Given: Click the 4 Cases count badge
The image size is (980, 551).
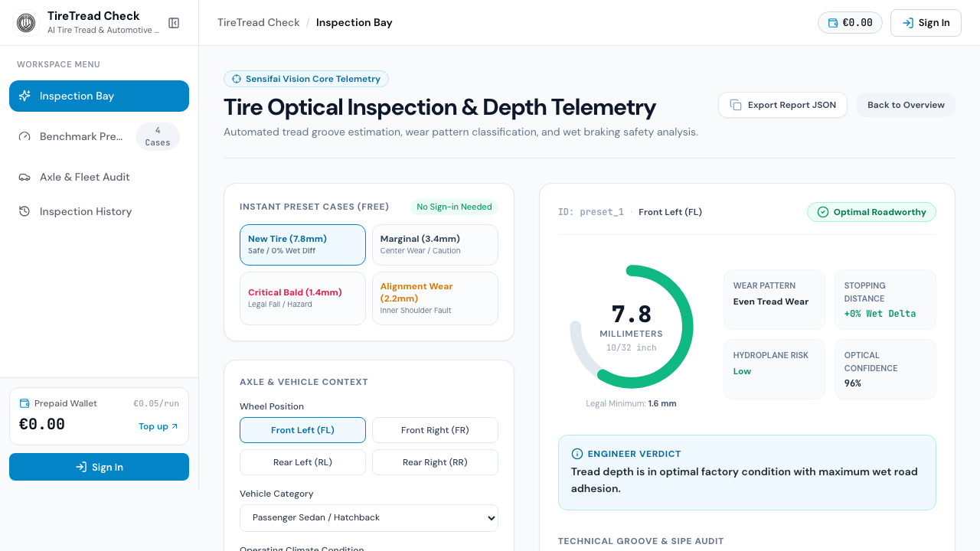Looking at the screenshot, I should [x=158, y=136].
